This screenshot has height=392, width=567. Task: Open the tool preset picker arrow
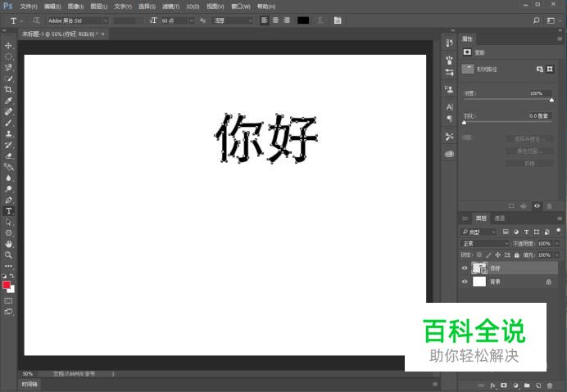[x=21, y=21]
